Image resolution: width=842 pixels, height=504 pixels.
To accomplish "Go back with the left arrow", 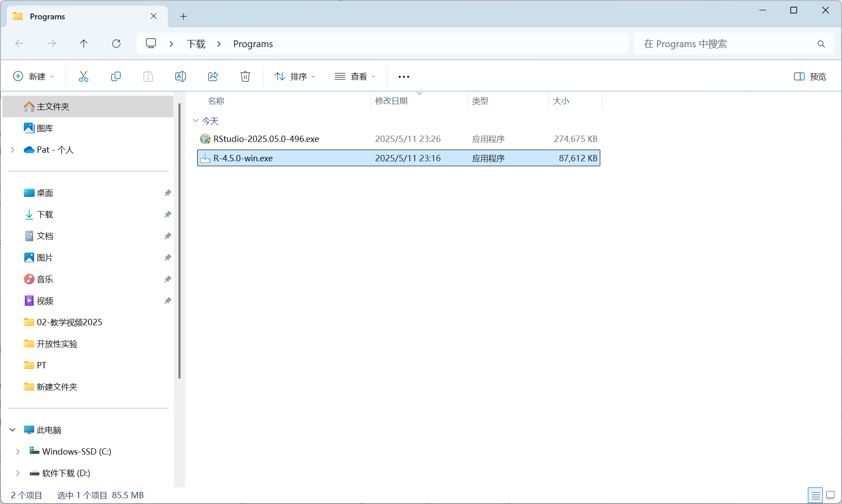I will (19, 44).
